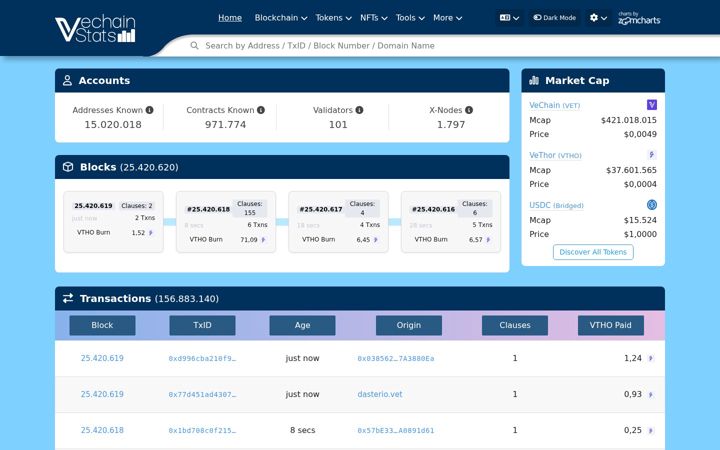Click Validators count 101
The image size is (720, 450).
point(338,124)
